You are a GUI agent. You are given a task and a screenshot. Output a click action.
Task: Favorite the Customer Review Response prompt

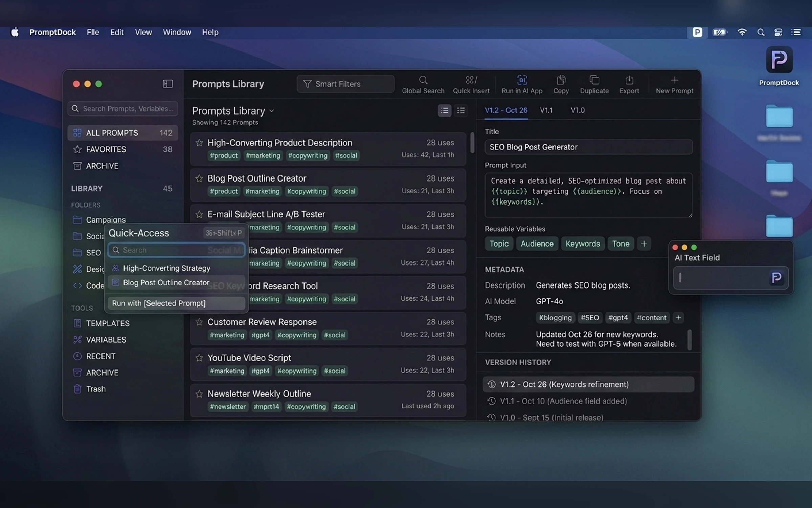pos(199,322)
